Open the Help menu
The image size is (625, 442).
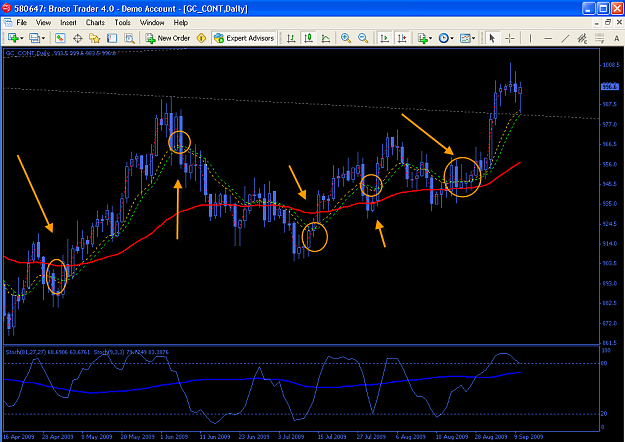pos(181,23)
